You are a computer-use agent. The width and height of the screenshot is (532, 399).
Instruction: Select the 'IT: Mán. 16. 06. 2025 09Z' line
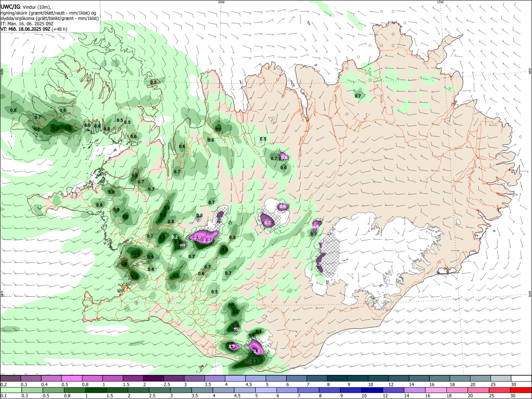coord(27,24)
